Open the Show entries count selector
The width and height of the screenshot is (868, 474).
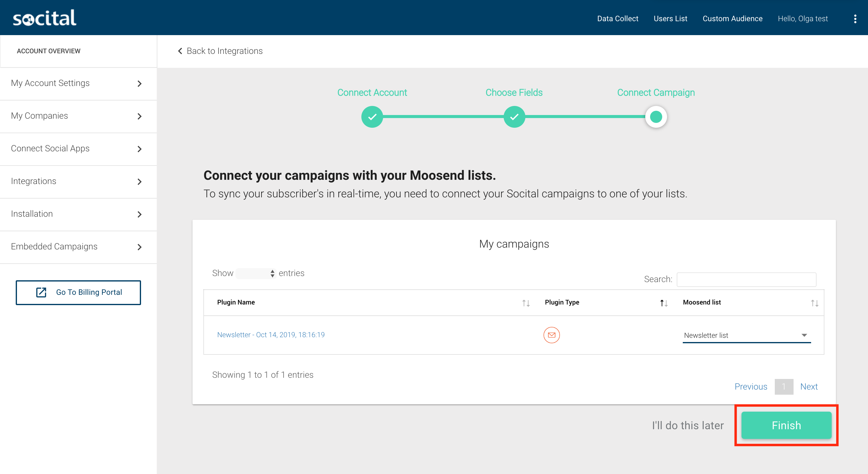coord(256,273)
